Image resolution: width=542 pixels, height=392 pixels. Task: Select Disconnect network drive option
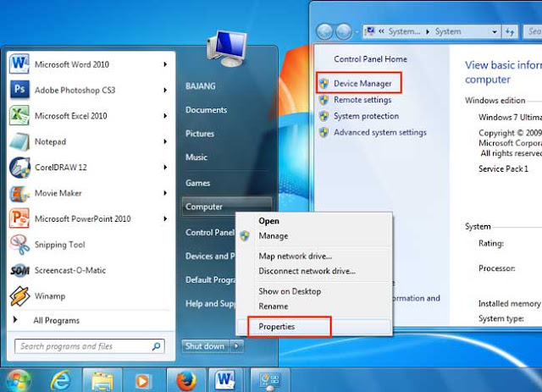click(x=307, y=271)
